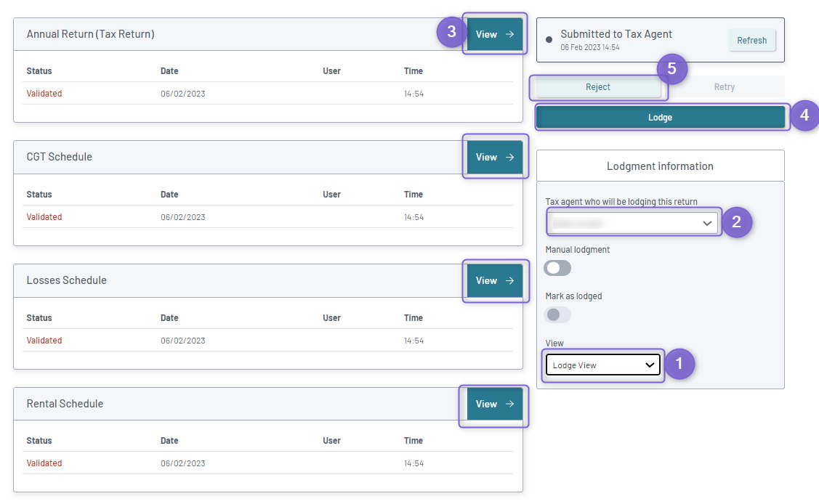This screenshot has height=504, width=819.
Task: Click the arrow icon on Rental Schedule View
Action: (x=510, y=404)
